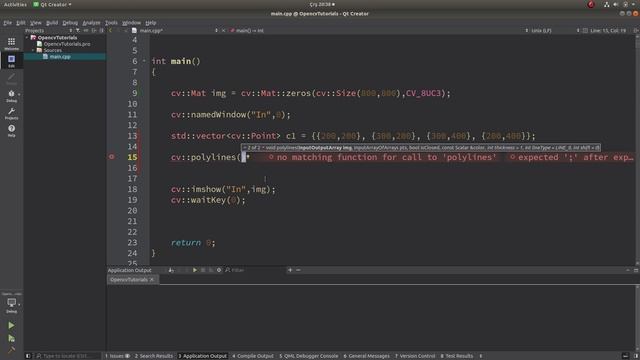The image size is (640, 360).
Task: Open the Debug menu
Action: coord(70,23)
